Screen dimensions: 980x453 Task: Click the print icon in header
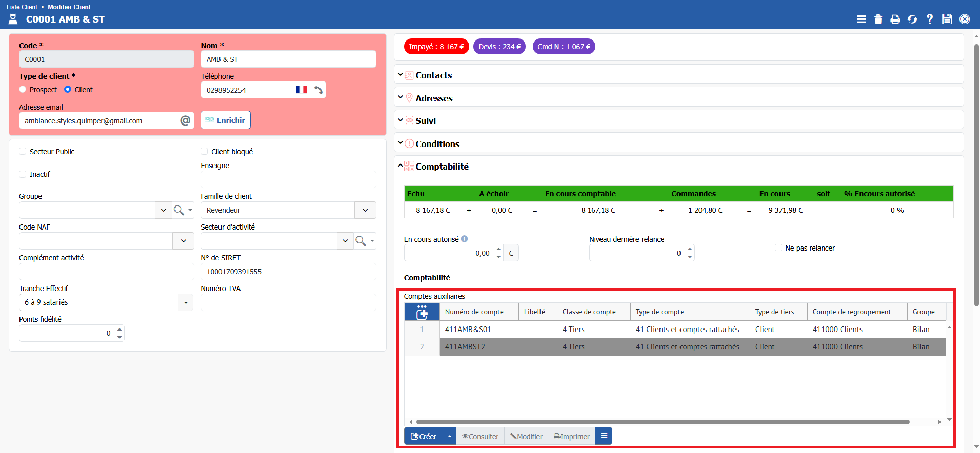coord(895,19)
